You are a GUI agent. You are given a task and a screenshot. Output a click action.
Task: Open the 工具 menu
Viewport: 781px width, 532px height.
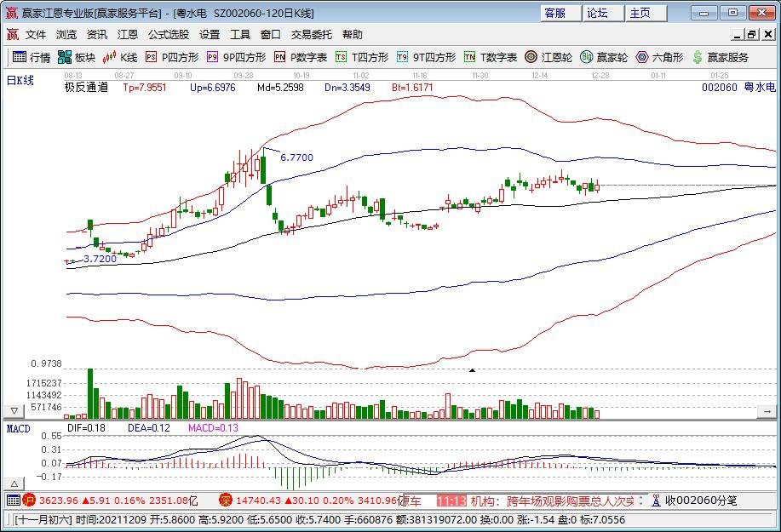point(239,34)
